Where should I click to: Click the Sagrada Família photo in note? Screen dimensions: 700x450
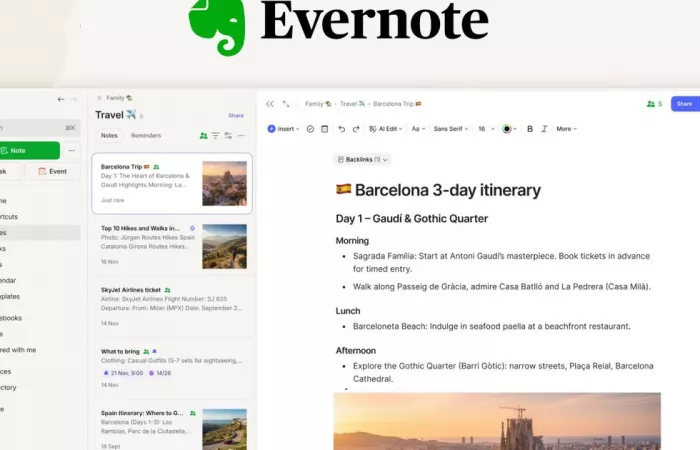click(x=497, y=421)
